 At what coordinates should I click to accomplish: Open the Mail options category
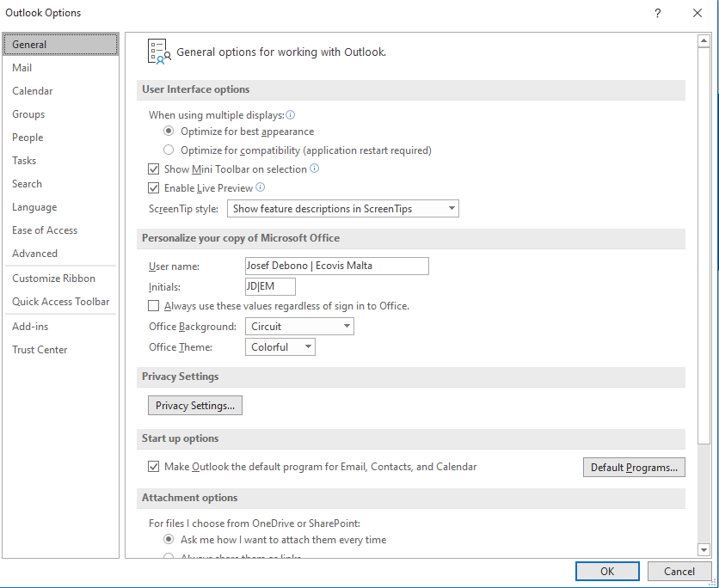point(60,68)
